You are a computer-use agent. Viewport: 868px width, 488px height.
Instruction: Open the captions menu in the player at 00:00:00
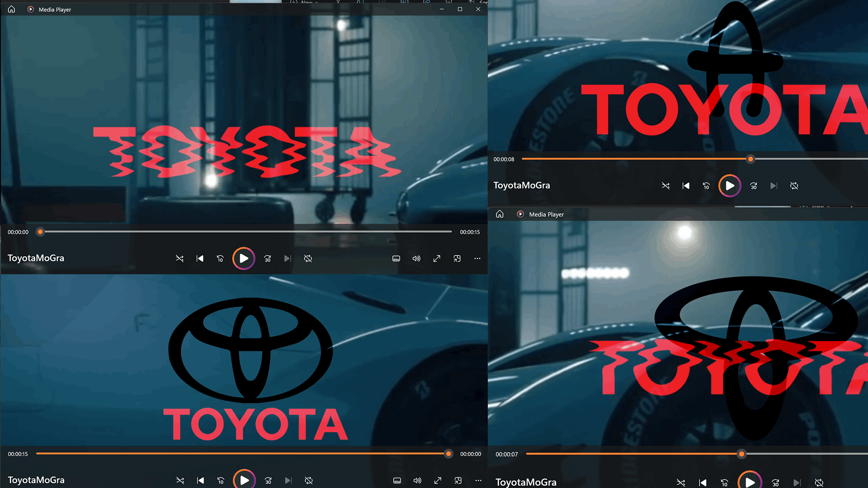point(396,258)
